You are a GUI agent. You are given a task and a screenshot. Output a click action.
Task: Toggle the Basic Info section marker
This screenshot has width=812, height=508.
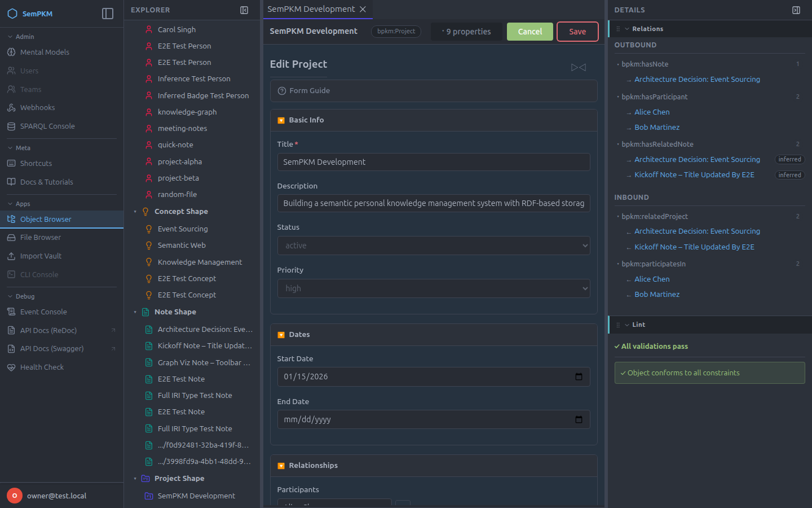pos(281,120)
